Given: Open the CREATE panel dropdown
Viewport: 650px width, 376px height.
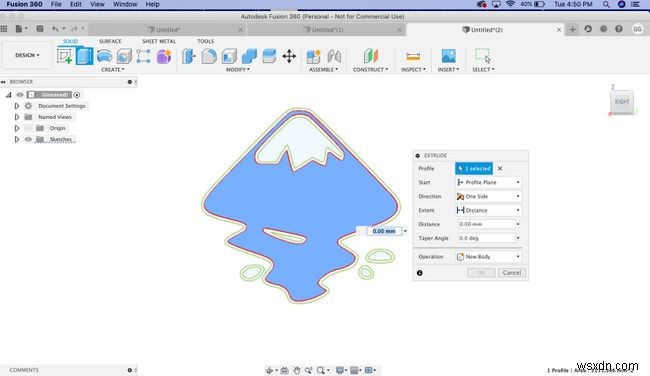Looking at the screenshot, I should (113, 69).
